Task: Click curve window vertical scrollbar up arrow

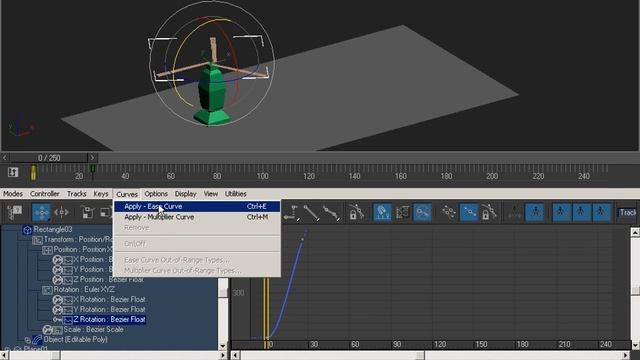Action: (635, 232)
